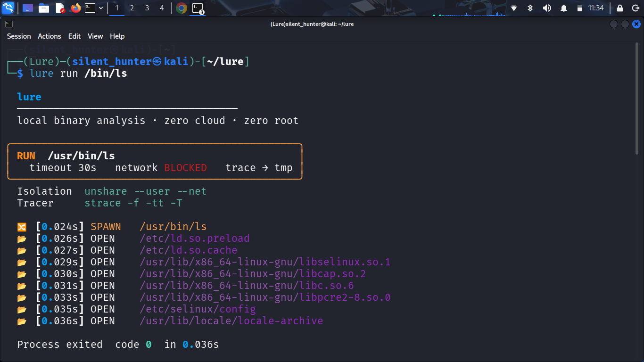
Task: Click 'strace -f -tt -T' tracer text
Action: coord(133,203)
